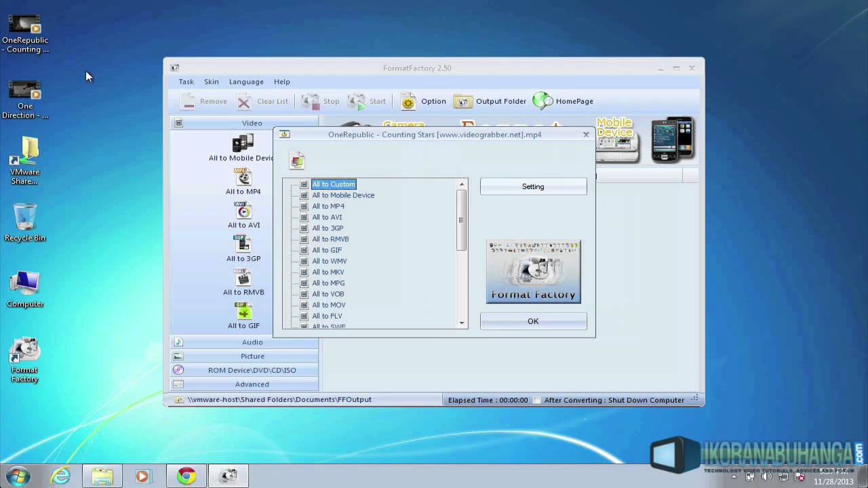
Task: Open the Output Folder icon
Action: [x=462, y=101]
